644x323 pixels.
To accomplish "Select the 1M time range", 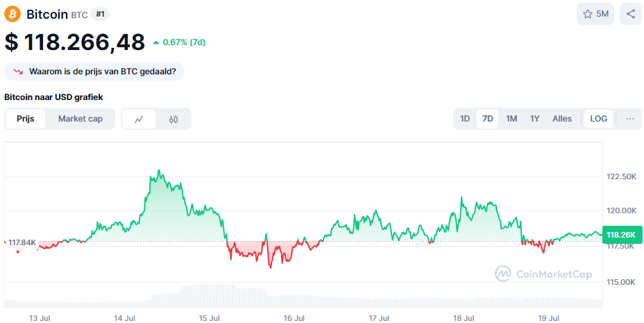I will click(x=511, y=119).
